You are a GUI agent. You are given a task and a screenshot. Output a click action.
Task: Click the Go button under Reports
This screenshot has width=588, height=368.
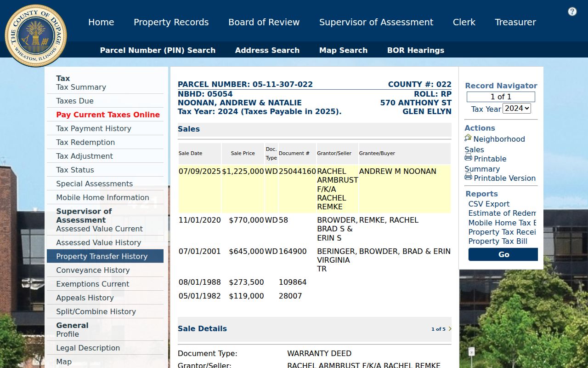[x=503, y=254]
